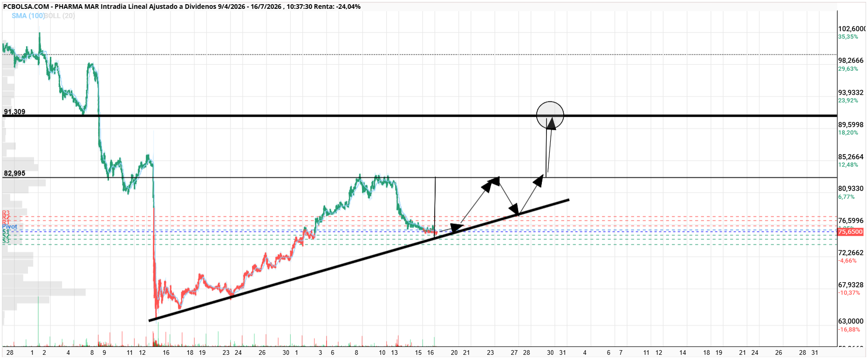Viewport: 868px width, 359px height.
Task: Click date label 16 near chart's last data point
Action: click(x=431, y=352)
